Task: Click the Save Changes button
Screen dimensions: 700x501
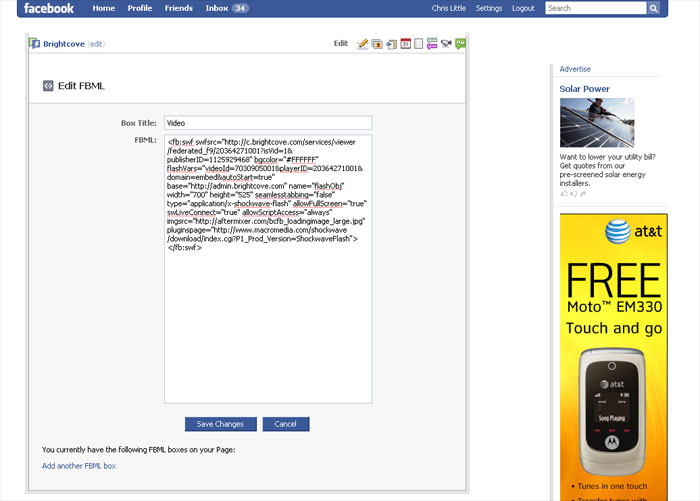Action: pyautogui.click(x=221, y=424)
